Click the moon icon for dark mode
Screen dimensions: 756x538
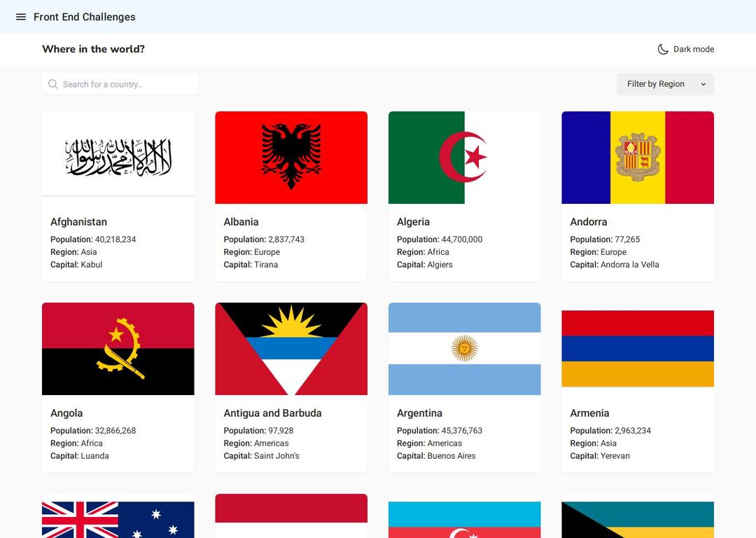(x=662, y=49)
